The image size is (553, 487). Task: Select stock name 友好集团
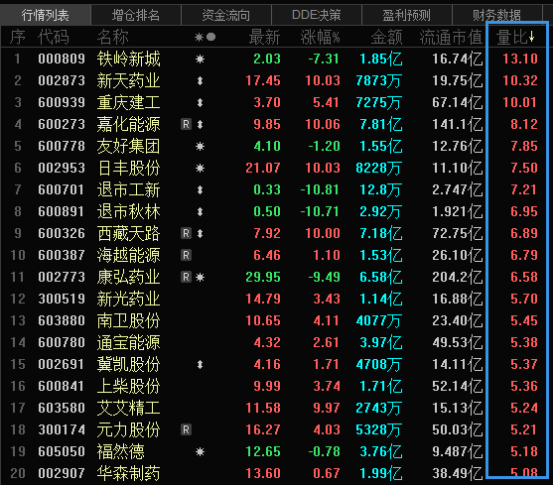click(129, 146)
